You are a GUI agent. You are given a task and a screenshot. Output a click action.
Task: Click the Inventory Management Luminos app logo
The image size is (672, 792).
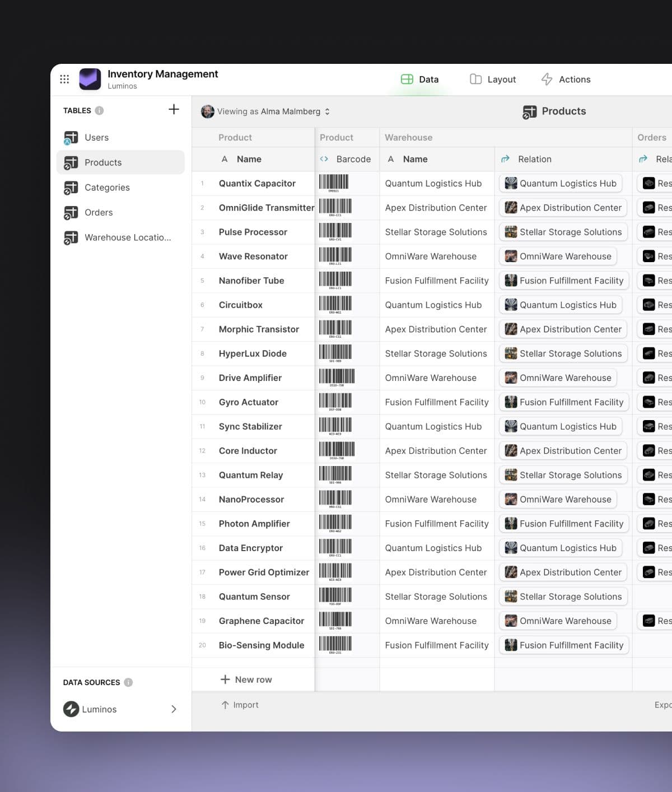[90, 79]
